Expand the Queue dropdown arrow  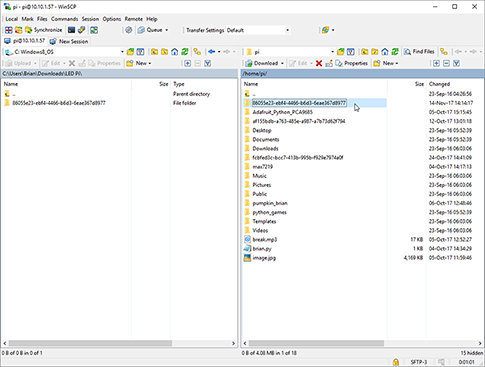click(x=167, y=30)
